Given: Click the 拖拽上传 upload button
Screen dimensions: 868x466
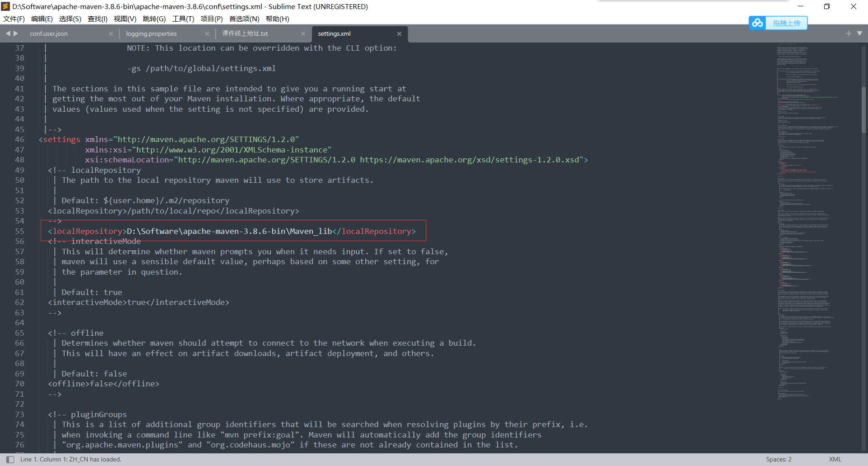Looking at the screenshot, I should pos(786,23).
